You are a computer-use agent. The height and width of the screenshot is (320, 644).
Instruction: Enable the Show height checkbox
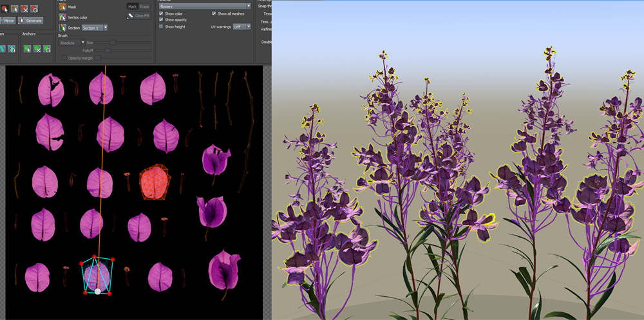coord(162,27)
